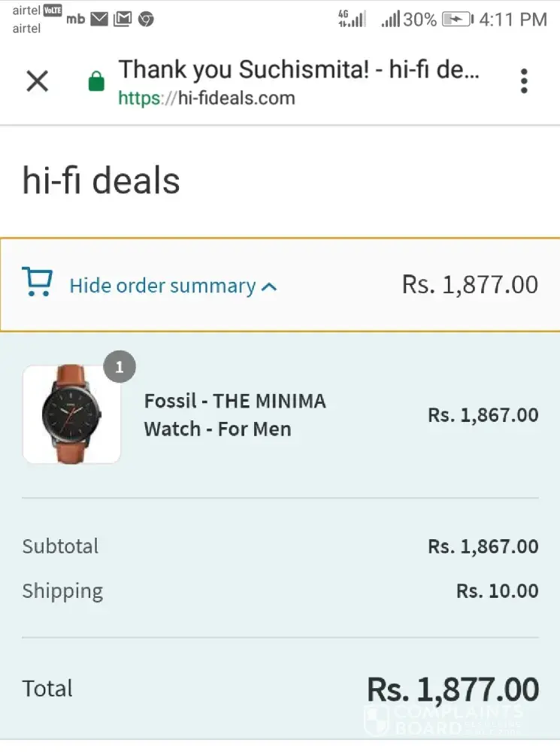
Task: Tap the Chrome icon in status bar
Action: point(146,20)
